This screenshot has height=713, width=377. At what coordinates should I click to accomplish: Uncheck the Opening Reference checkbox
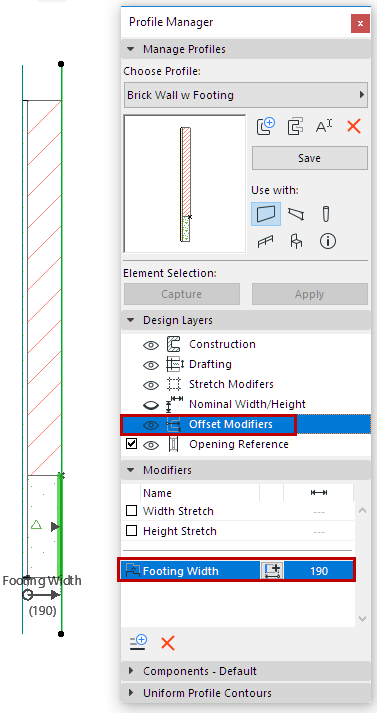[131, 444]
